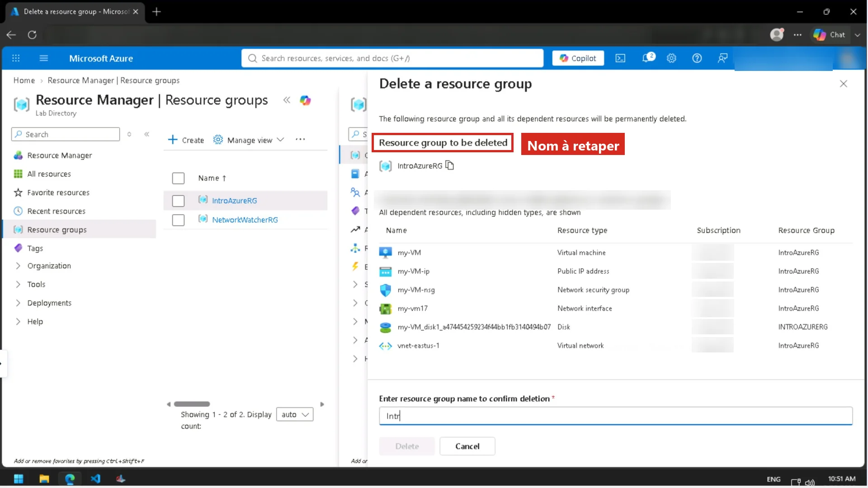Select All resources in the left menu
Viewport: 868px width, 488px height.
tap(49, 174)
